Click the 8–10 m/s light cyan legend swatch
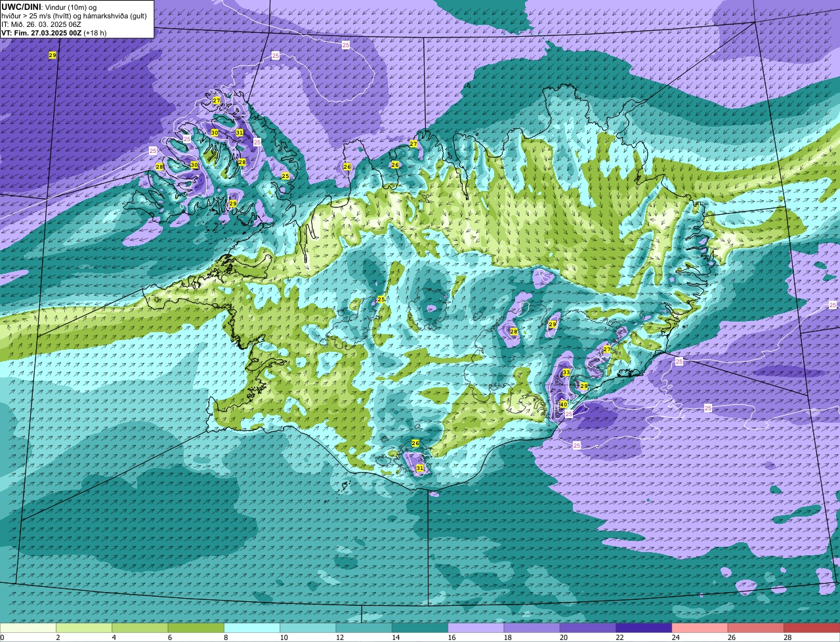The height and width of the screenshot is (642, 840). click(252, 628)
